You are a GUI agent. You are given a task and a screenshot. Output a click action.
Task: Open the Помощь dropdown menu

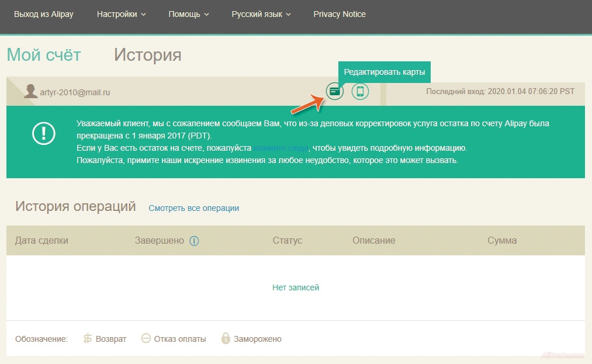pyautogui.click(x=188, y=14)
